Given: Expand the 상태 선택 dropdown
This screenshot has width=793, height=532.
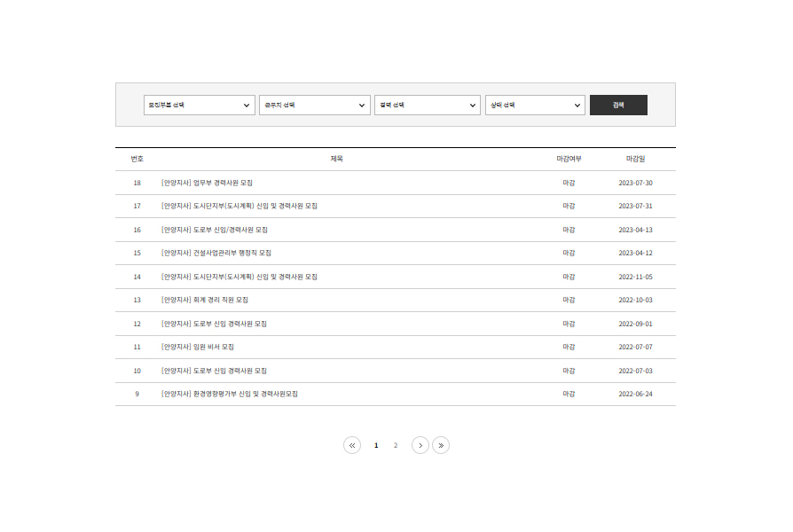Looking at the screenshot, I should pos(535,106).
